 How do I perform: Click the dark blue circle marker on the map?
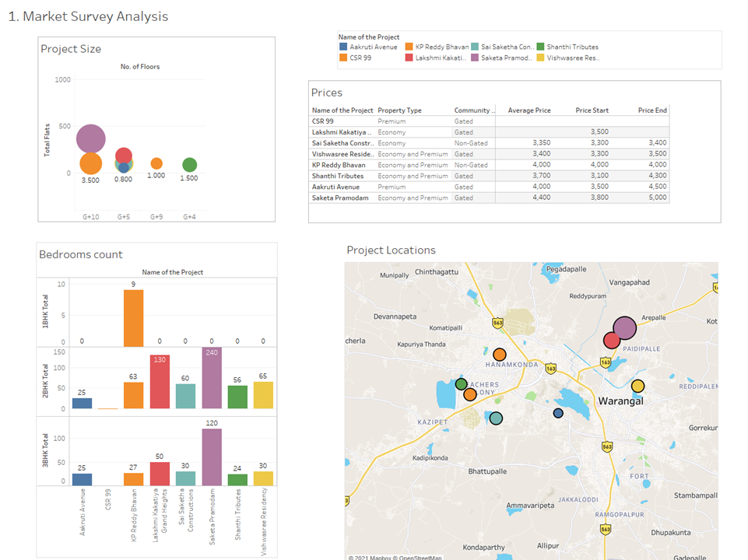(x=558, y=413)
